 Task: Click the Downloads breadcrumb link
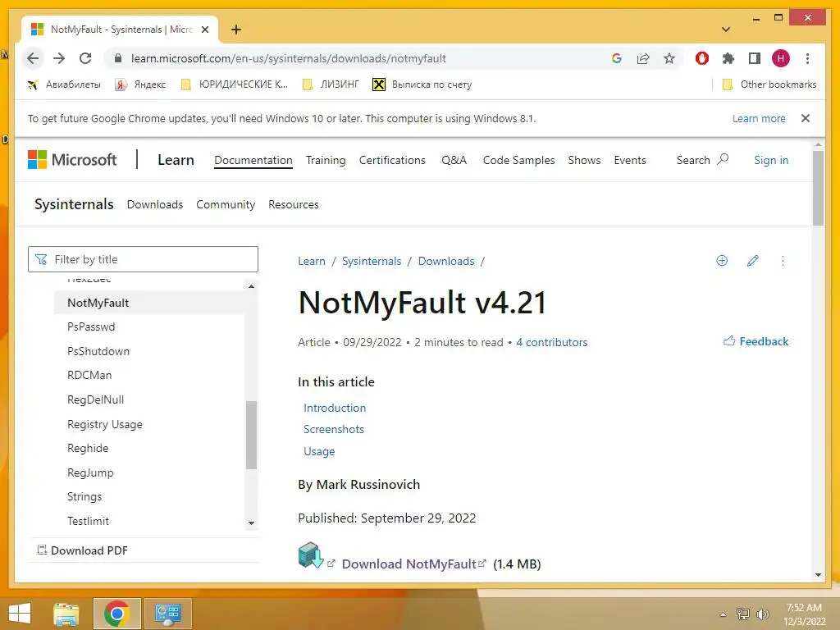(445, 261)
